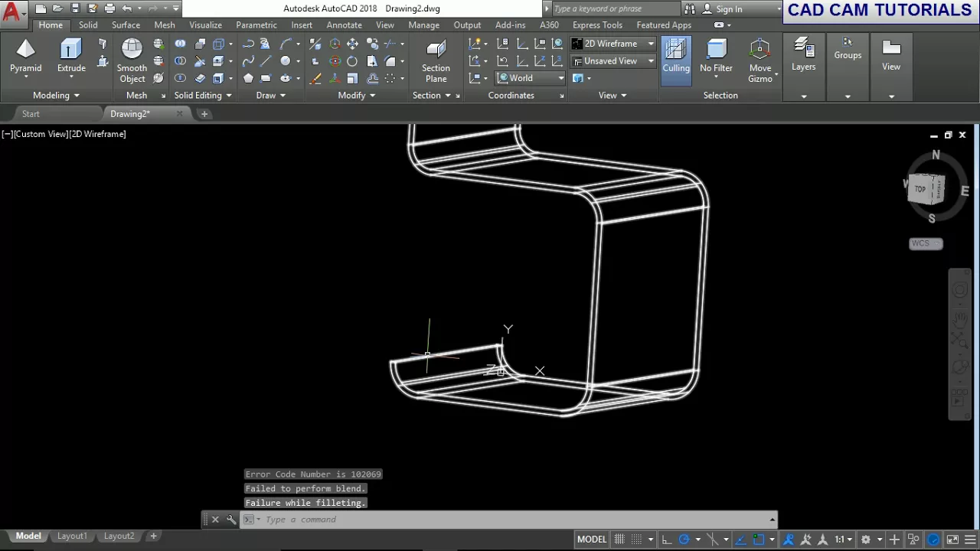The height and width of the screenshot is (551, 980).
Task: Open the Visualize ribbon tab
Action: [205, 25]
